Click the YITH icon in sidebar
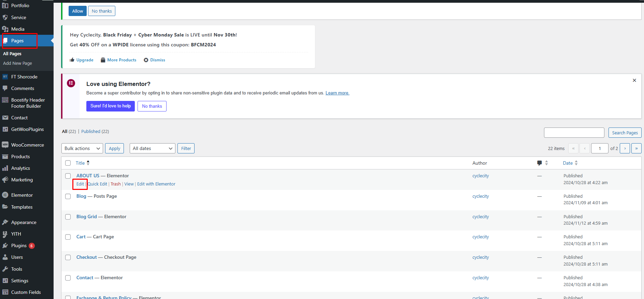Image resolution: width=644 pixels, height=299 pixels. point(5,234)
